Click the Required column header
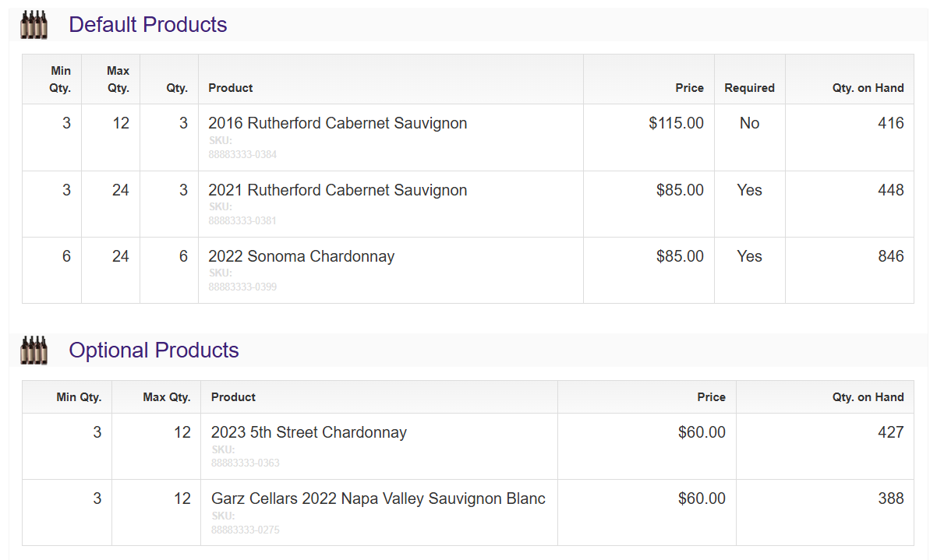Viewport: 937px width, 560px height. [x=749, y=88]
